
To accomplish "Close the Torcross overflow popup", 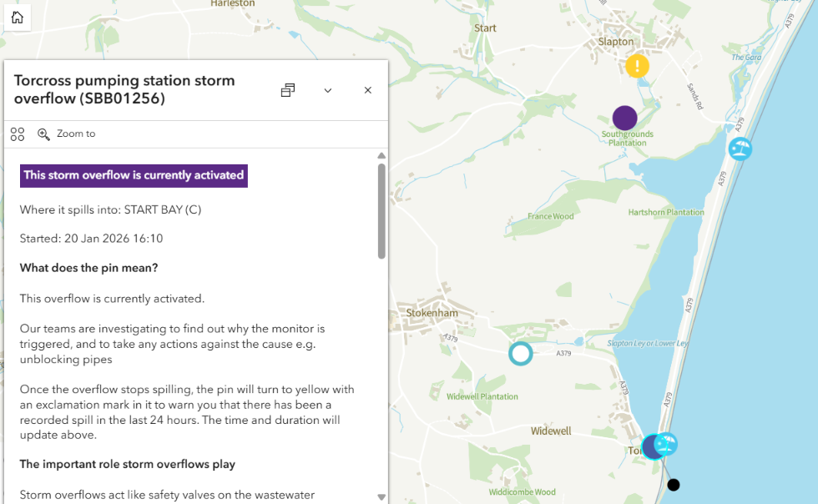I will [x=367, y=90].
